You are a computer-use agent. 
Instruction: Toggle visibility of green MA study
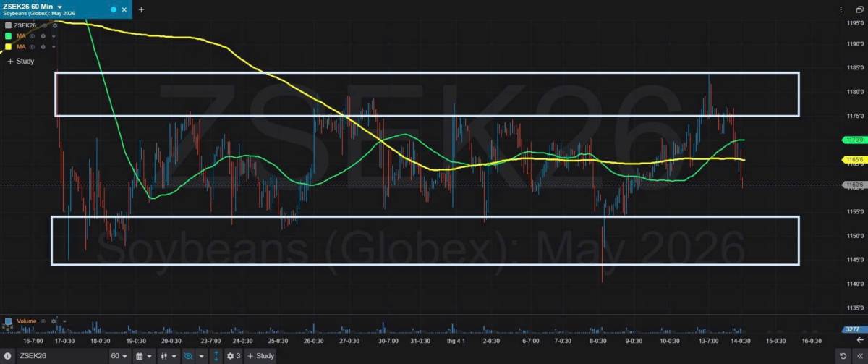[x=33, y=36]
